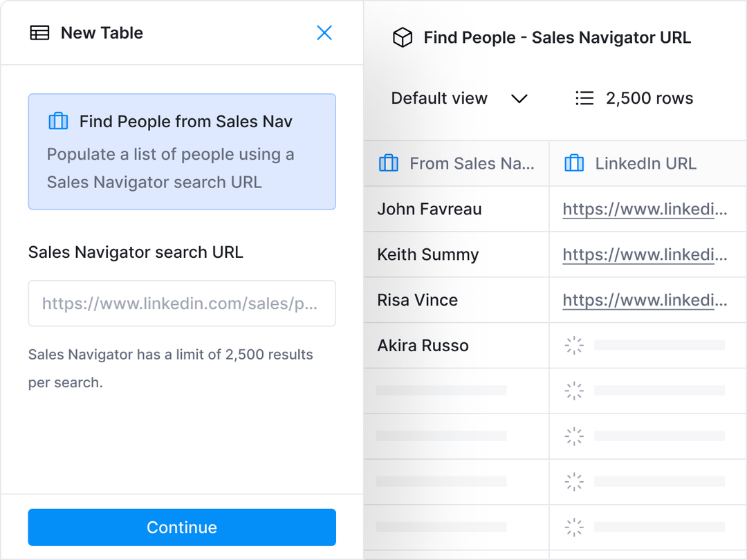Select the John Favreau cell

pyautogui.click(x=456, y=209)
